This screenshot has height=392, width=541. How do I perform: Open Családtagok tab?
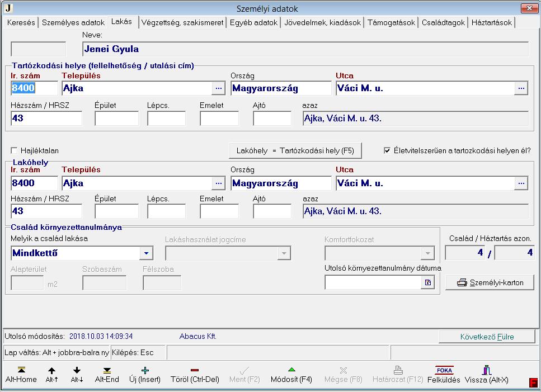pyautogui.click(x=443, y=23)
